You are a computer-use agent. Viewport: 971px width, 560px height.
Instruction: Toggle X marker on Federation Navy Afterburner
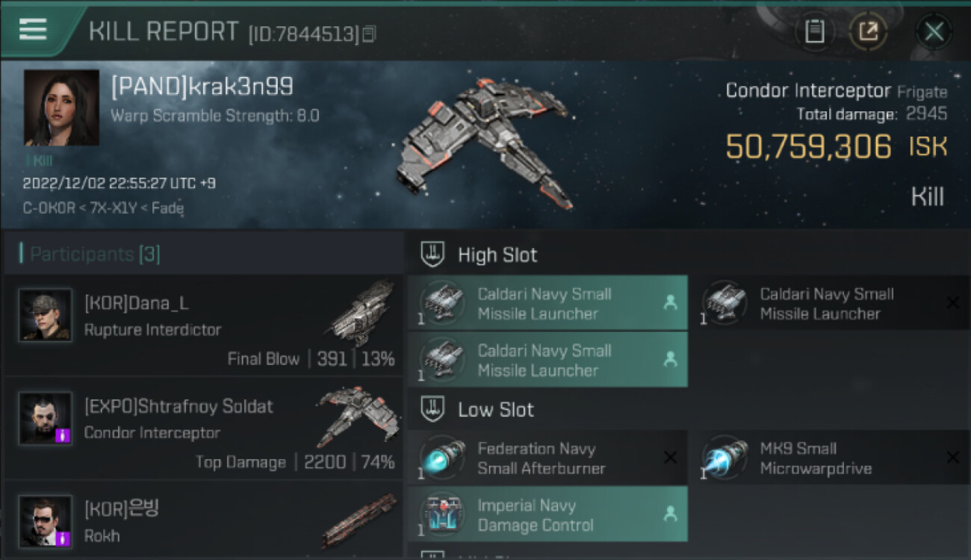(x=670, y=457)
